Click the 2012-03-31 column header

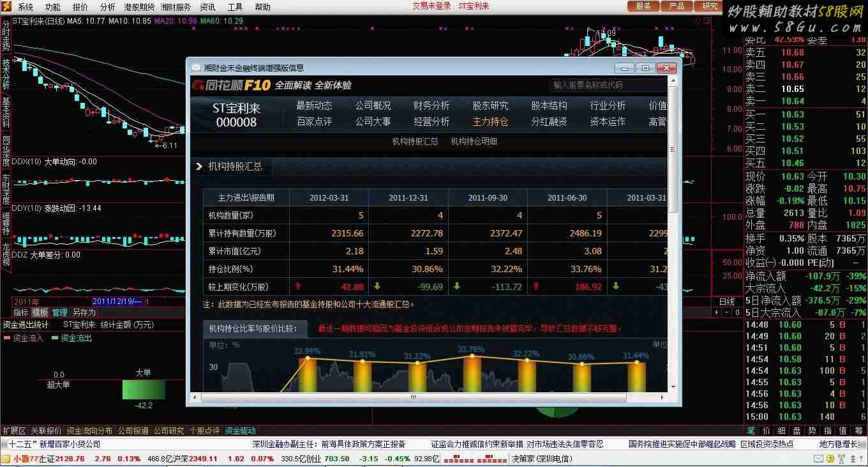[x=329, y=198]
